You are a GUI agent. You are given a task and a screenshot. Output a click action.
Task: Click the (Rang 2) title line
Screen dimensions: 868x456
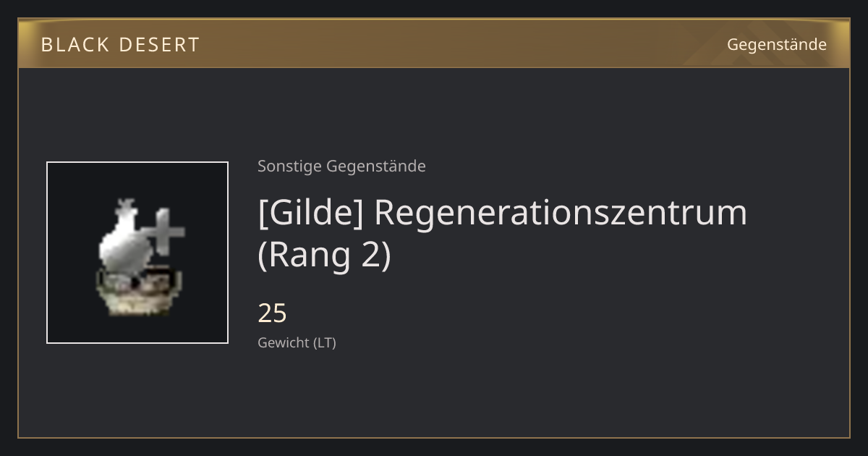click(x=324, y=256)
